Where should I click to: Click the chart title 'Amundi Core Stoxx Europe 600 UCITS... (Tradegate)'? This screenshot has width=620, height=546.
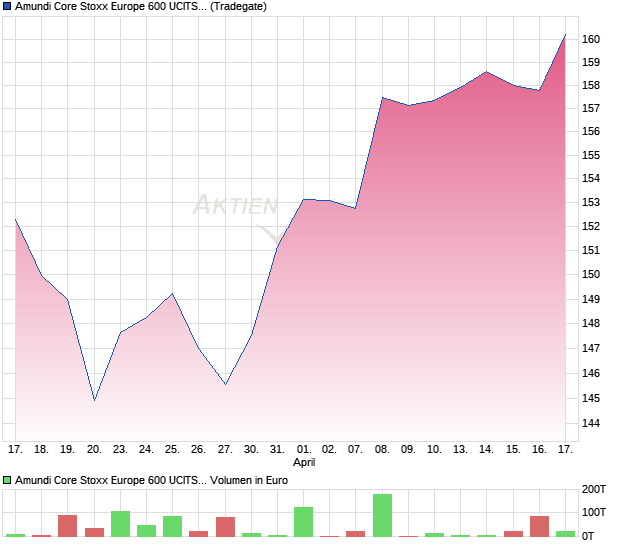[141, 7]
